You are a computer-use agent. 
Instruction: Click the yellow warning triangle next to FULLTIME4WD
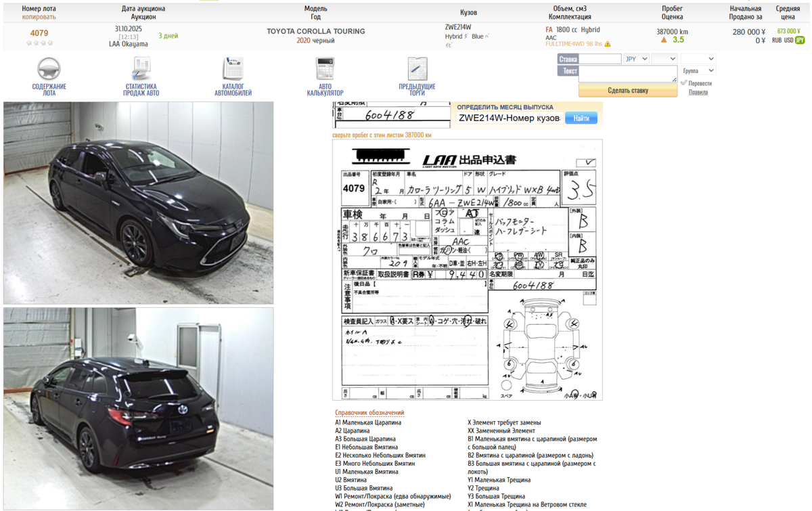608,44
